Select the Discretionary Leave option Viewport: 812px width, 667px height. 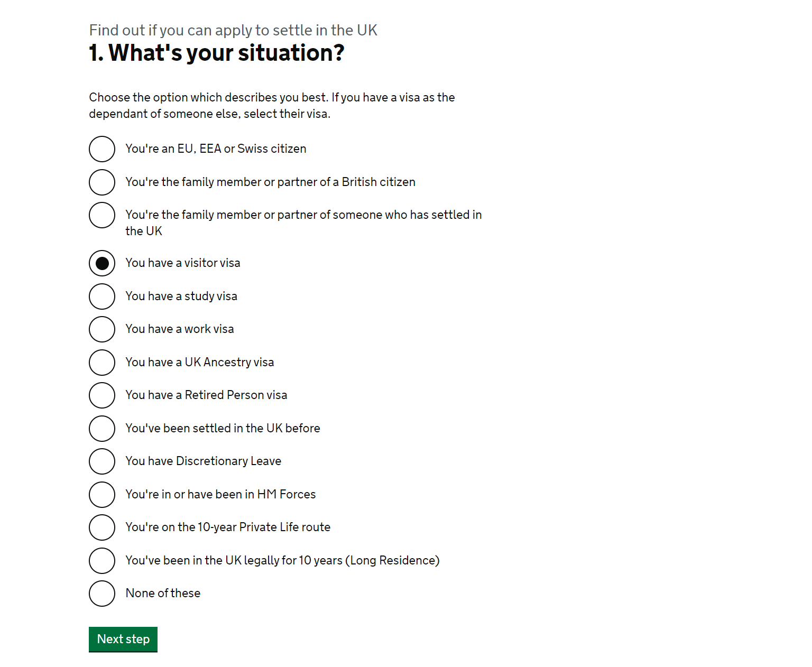102,461
